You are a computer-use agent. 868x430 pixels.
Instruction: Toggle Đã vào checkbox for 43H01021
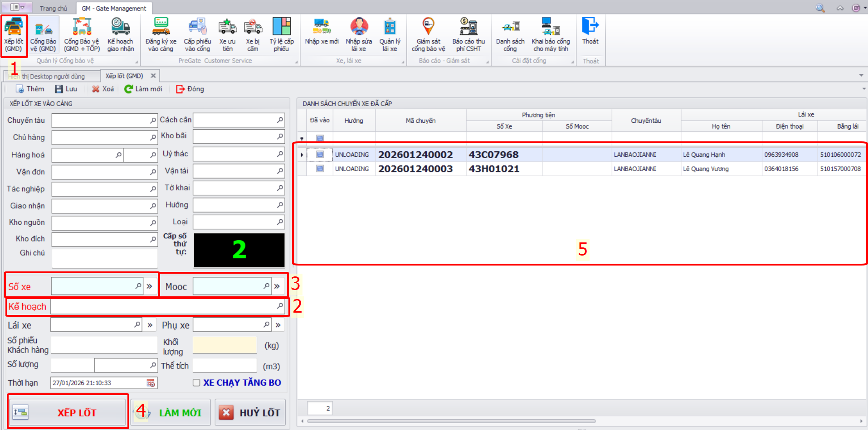(320, 169)
